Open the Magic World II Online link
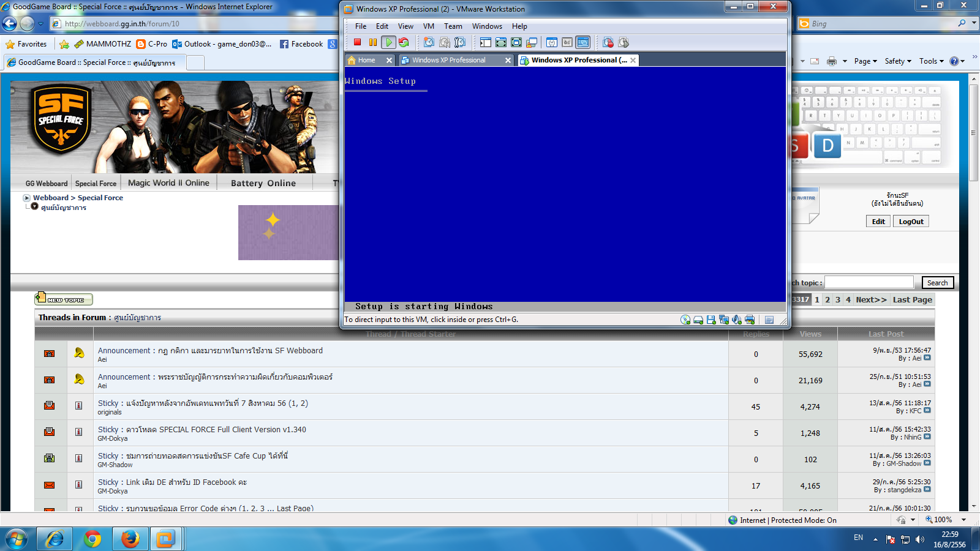980x551 pixels. coord(168,183)
